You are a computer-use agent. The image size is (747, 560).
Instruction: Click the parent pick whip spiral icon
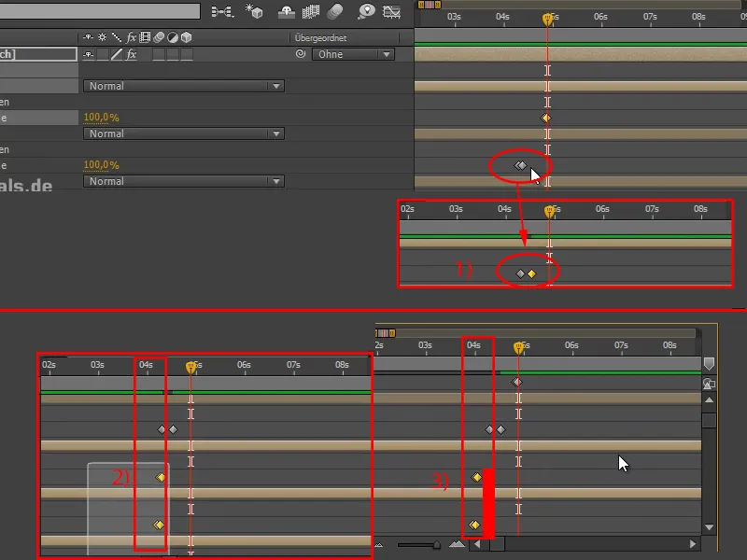[x=300, y=53]
